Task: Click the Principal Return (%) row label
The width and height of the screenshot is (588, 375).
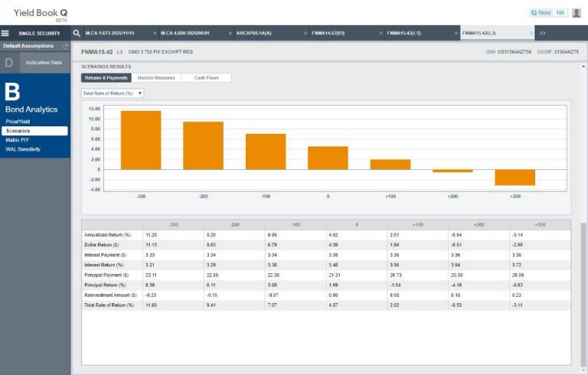Action: [x=105, y=285]
